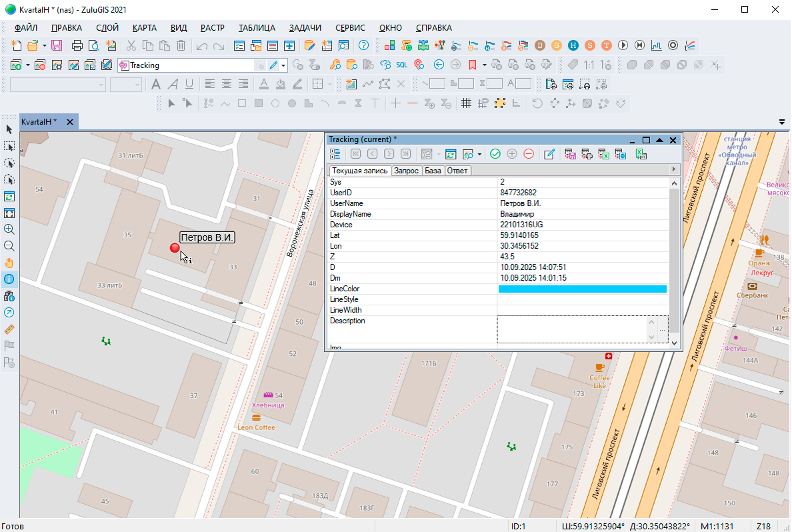Click the red Петров В.И. map marker
Screen dimensions: 792x532
pyautogui.click(x=175, y=248)
